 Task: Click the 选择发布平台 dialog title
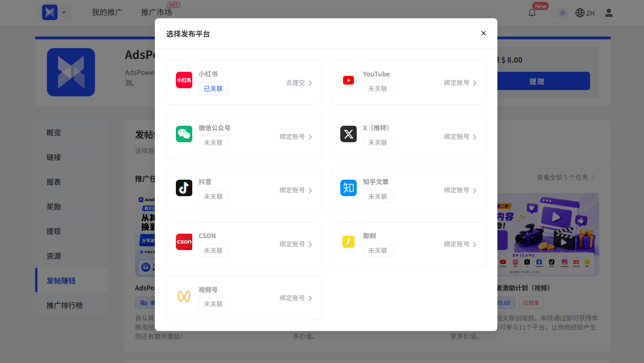coord(188,34)
